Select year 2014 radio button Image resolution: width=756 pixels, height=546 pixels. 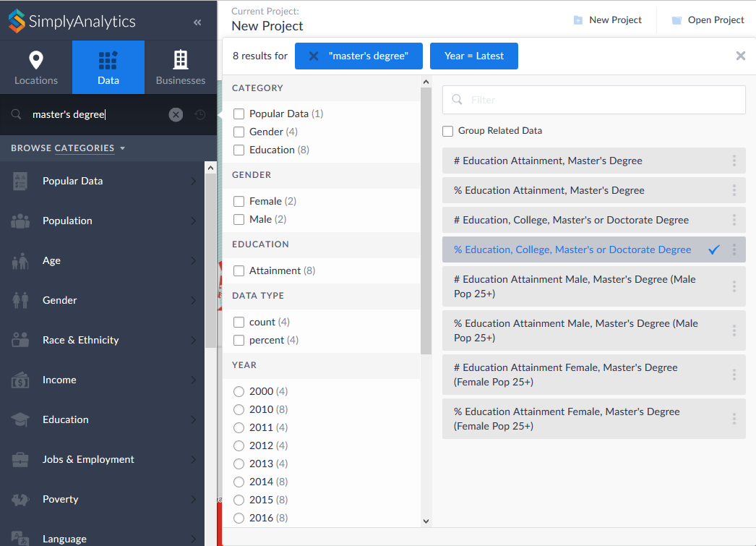(239, 482)
